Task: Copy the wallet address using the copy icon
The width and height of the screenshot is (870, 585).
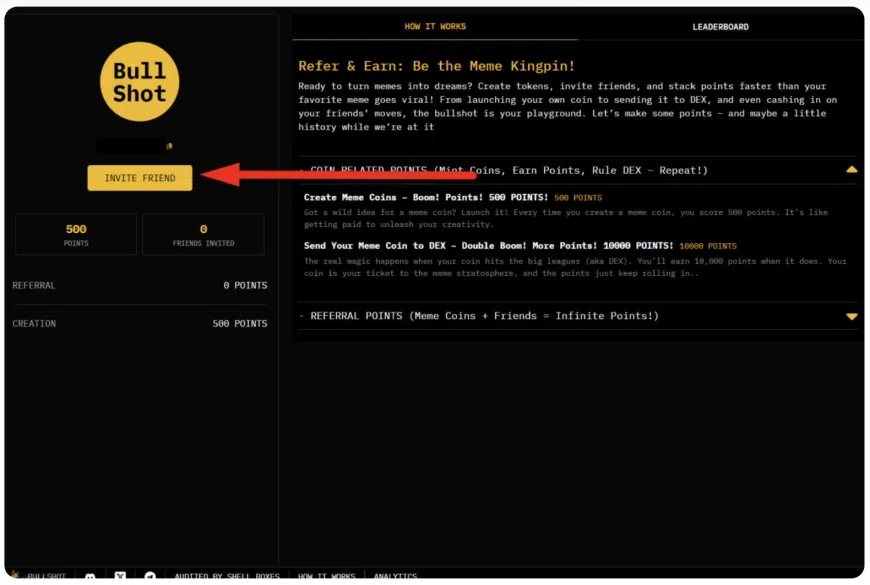Action: click(x=169, y=146)
